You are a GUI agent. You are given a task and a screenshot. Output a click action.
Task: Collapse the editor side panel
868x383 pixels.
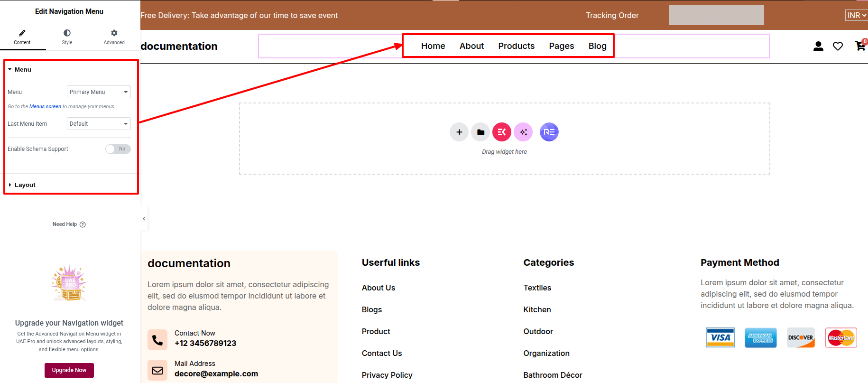144,219
